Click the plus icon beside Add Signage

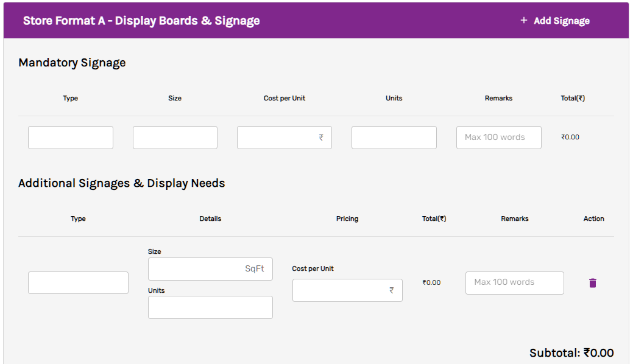pyautogui.click(x=523, y=20)
